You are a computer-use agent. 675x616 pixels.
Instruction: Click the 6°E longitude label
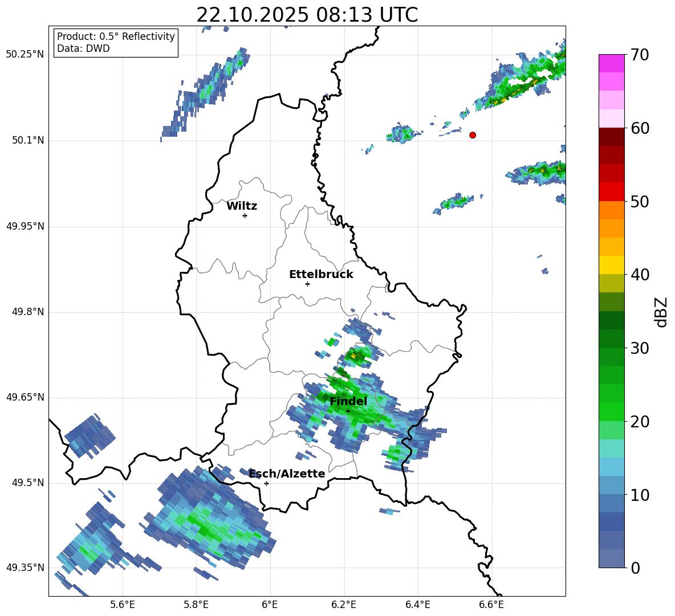[x=270, y=605]
